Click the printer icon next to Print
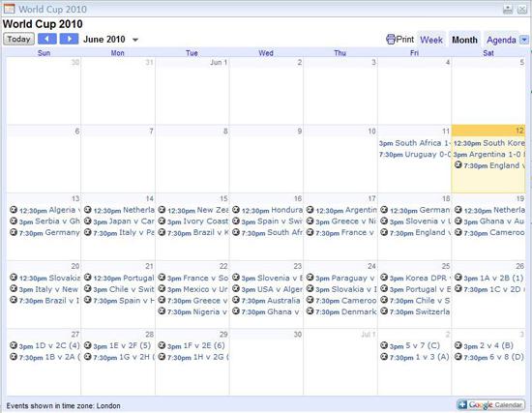This screenshot has height=413, width=532. 391,40
